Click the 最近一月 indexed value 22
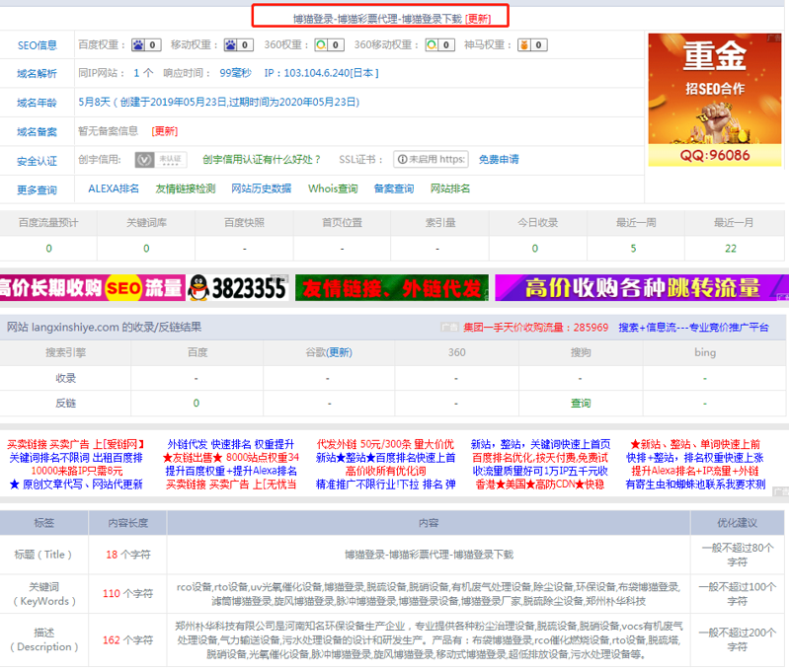Screen dimensions: 789x672 tap(731, 249)
